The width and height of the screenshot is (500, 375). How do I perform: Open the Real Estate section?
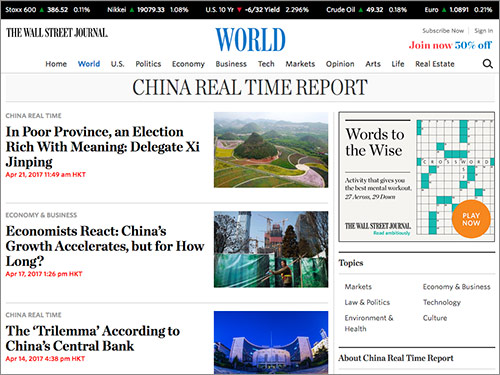pyautogui.click(x=435, y=64)
